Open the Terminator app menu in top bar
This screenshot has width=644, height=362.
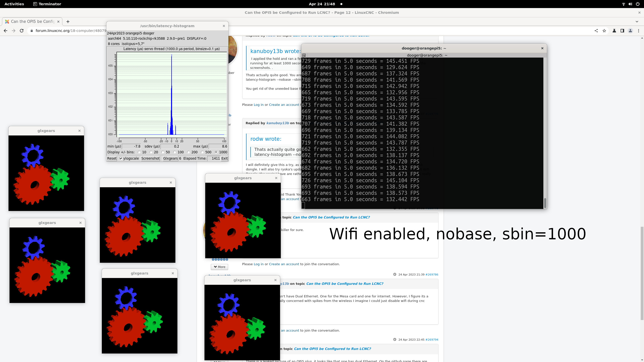point(47,4)
